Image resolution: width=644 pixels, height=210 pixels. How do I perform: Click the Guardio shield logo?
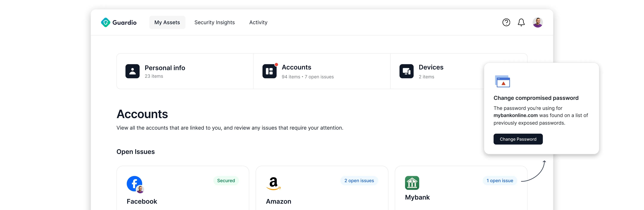(x=106, y=22)
